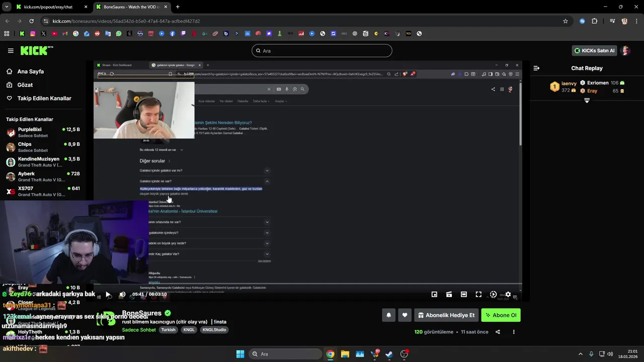The image size is (644, 362).
Task: Click the Abonelik Hediye Et button
Action: [446, 315]
